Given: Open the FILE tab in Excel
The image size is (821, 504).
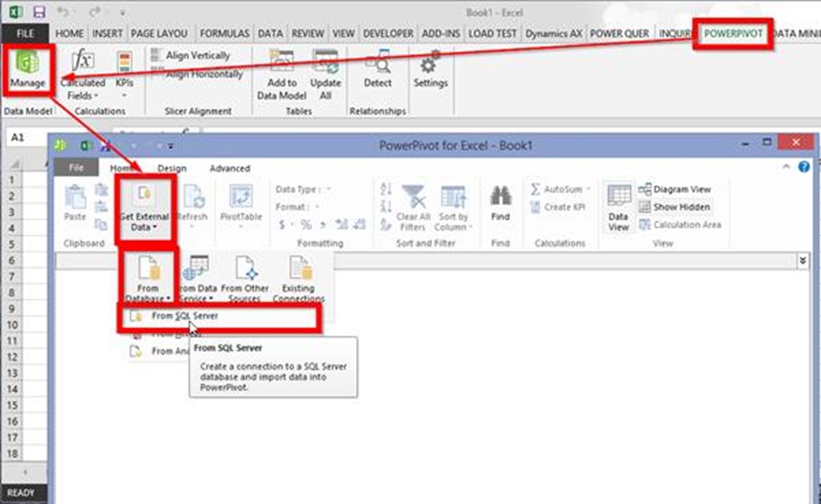Looking at the screenshot, I should click(x=25, y=34).
